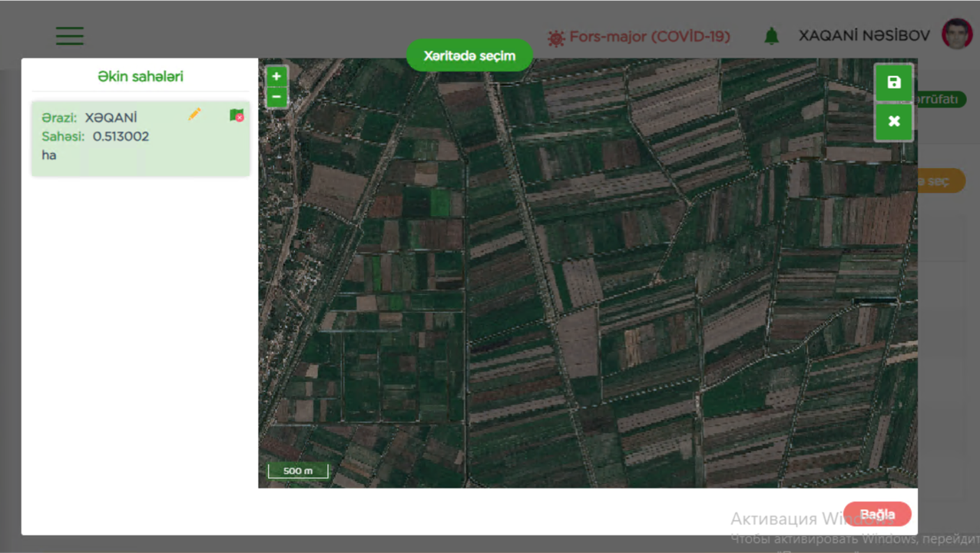980x553 pixels.
Task: Click the center of the satellite map
Action: point(588,273)
